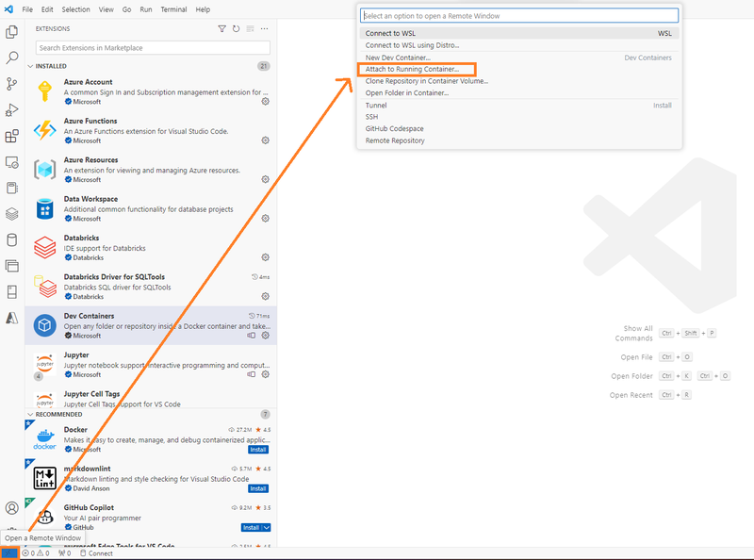Viewport: 754px width, 560px height.
Task: Select Clone Repository in Container Volume option
Action: tap(519, 81)
